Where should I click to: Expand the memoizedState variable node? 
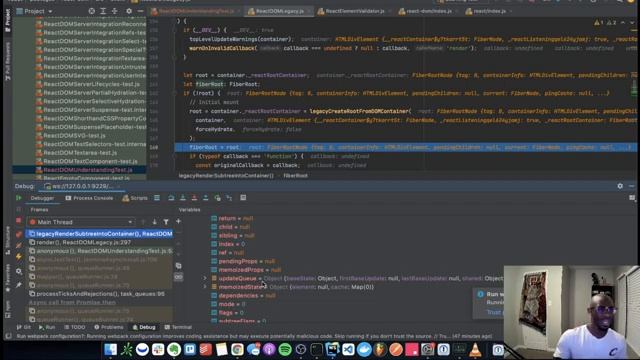pos(205,287)
